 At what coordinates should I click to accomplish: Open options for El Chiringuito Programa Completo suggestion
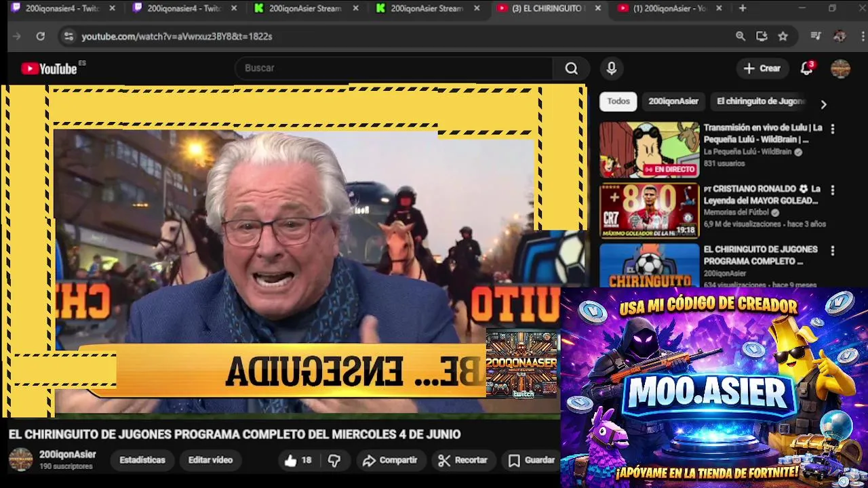click(x=833, y=251)
